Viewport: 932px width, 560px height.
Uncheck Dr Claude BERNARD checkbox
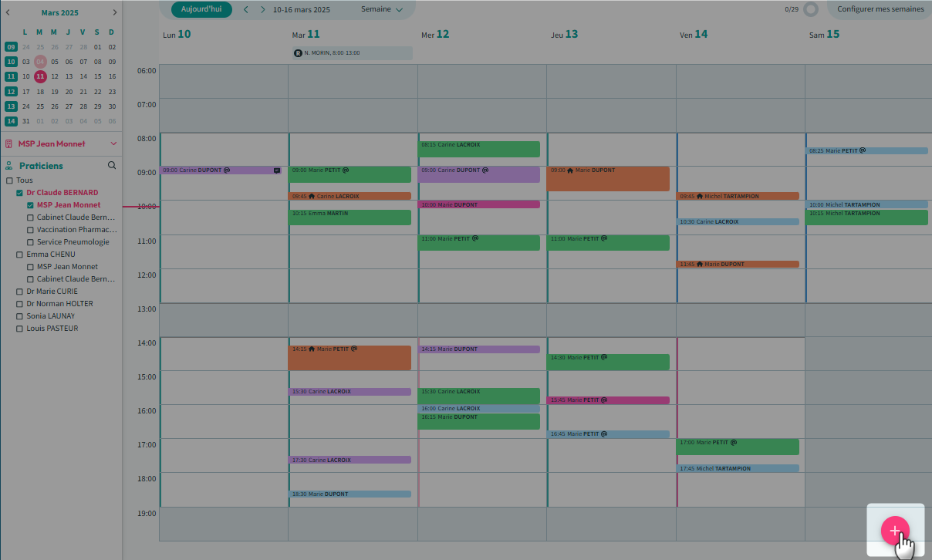[20, 193]
